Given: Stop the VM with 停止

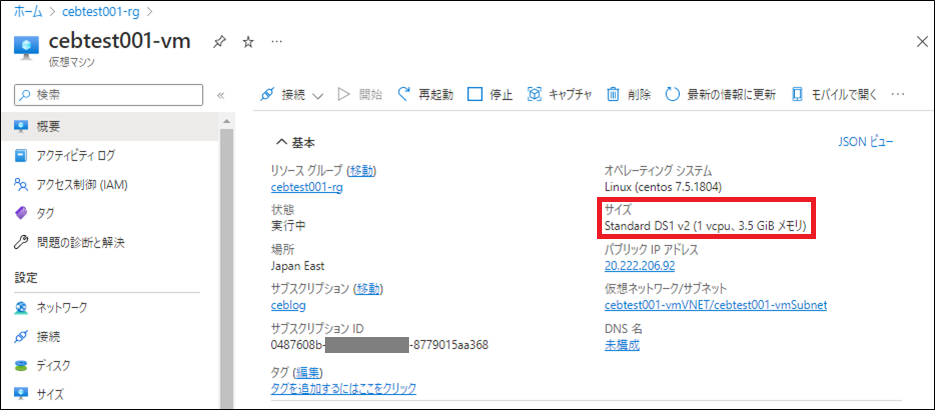Looking at the screenshot, I should click(x=490, y=94).
